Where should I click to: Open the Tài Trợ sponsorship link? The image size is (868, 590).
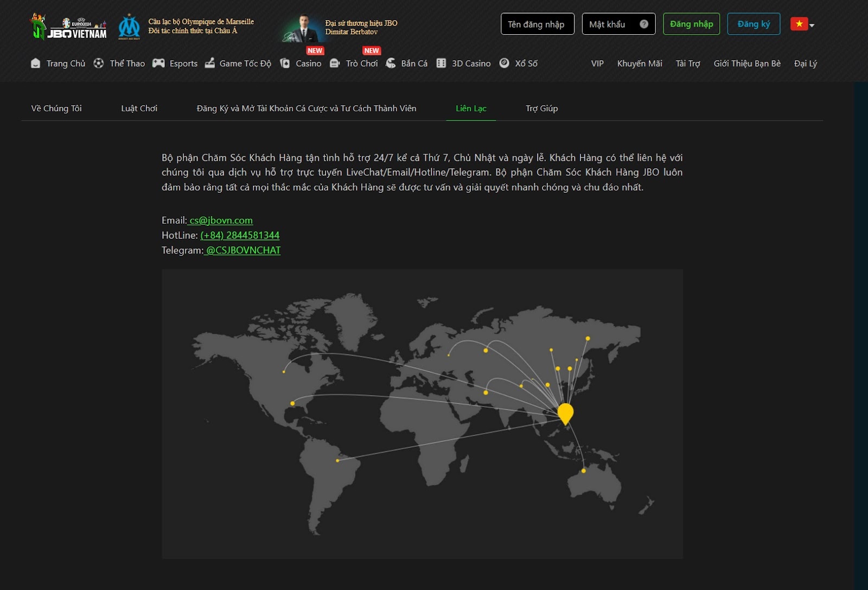tap(688, 64)
